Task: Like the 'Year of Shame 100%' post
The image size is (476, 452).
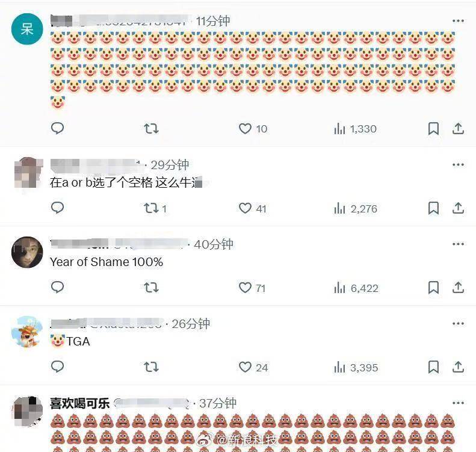Action: (x=245, y=288)
